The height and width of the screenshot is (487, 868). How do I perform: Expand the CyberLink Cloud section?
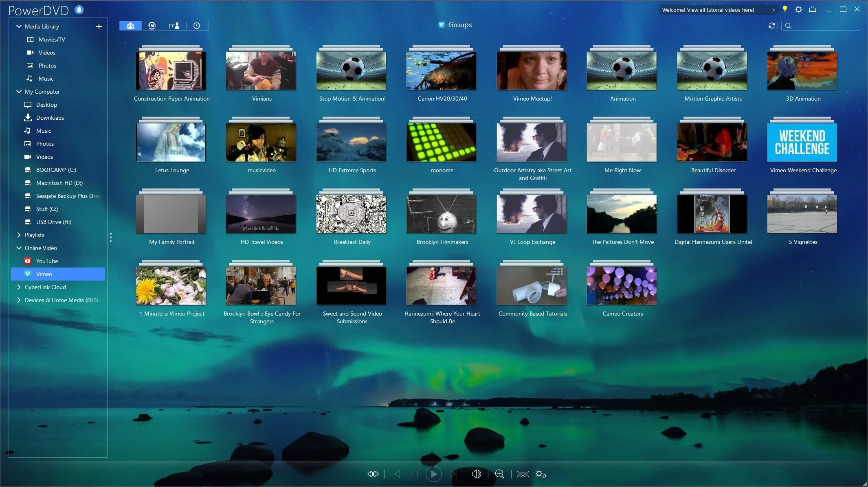coord(19,287)
